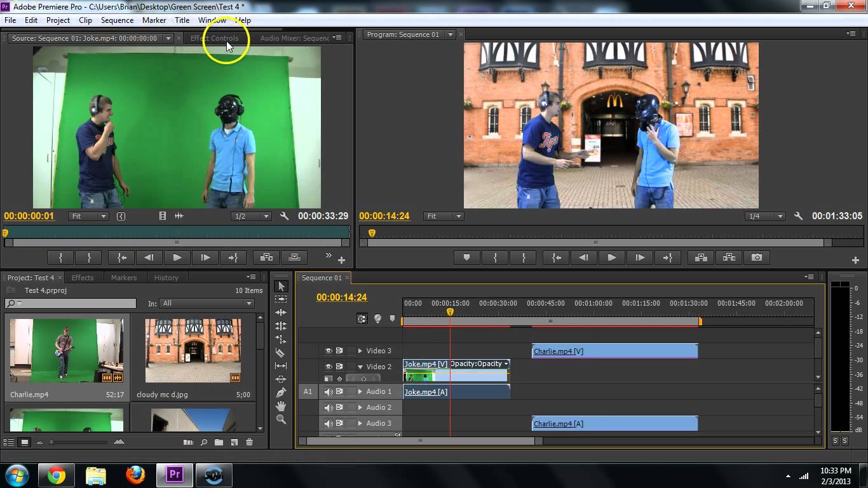Click the Extract button in Program monitor
The image size is (868, 488).
click(x=728, y=257)
